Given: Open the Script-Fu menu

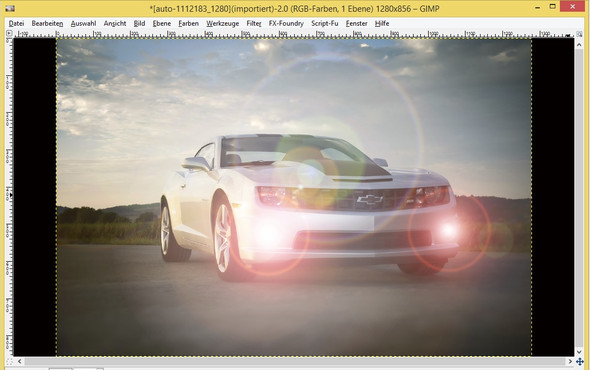Looking at the screenshot, I should pos(324,23).
